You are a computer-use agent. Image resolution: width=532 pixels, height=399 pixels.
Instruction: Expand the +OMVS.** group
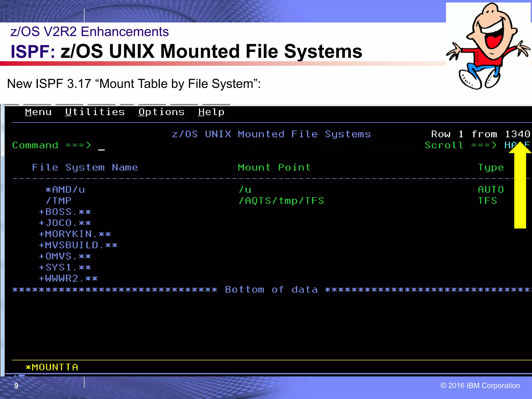pos(65,256)
